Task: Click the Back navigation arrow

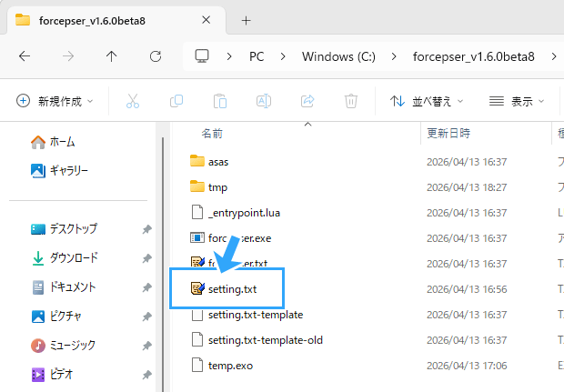Action: pyautogui.click(x=25, y=56)
